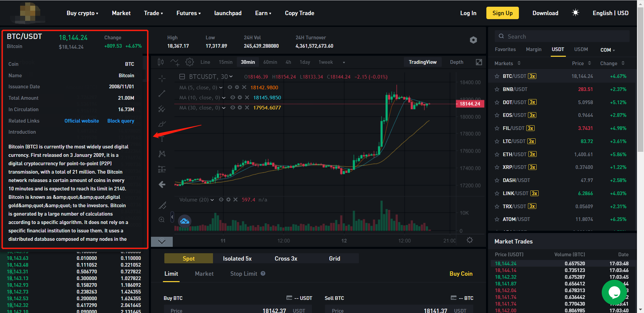
Task: Click the Sign Up button
Action: (x=502, y=13)
